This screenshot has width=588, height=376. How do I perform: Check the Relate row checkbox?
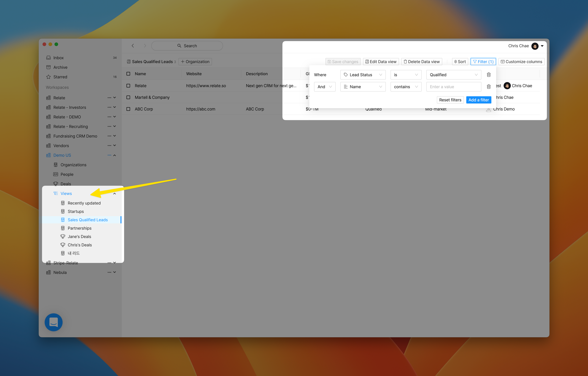tap(128, 86)
